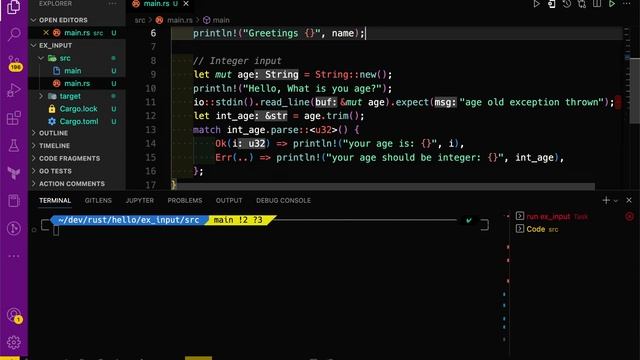Switch to the DEBUG CONSOLE panel tab
The image size is (640, 360).
coord(283,200)
